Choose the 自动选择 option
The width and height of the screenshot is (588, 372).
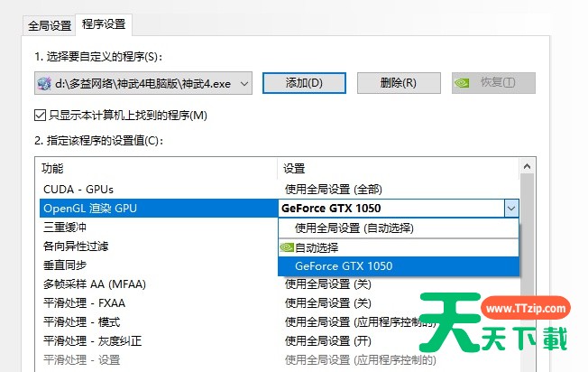399,247
